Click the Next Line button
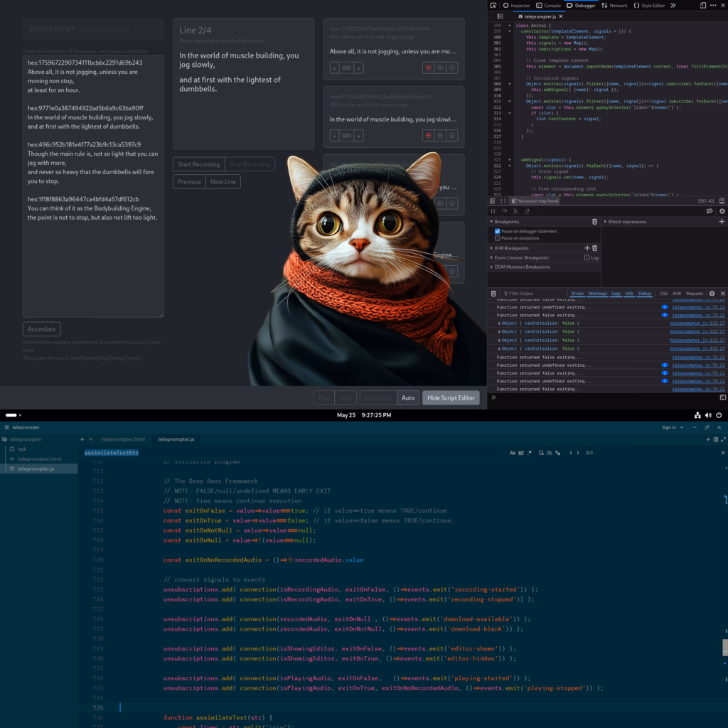 (223, 182)
